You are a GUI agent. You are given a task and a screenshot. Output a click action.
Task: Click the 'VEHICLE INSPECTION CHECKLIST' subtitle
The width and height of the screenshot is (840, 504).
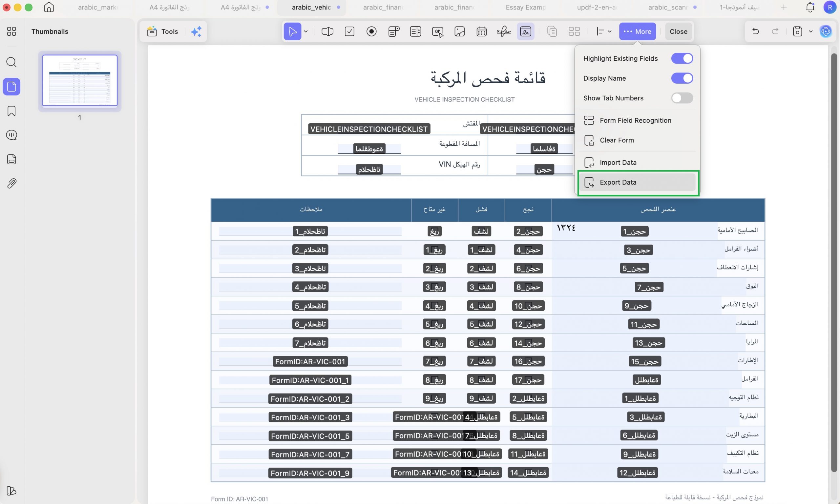[464, 99]
